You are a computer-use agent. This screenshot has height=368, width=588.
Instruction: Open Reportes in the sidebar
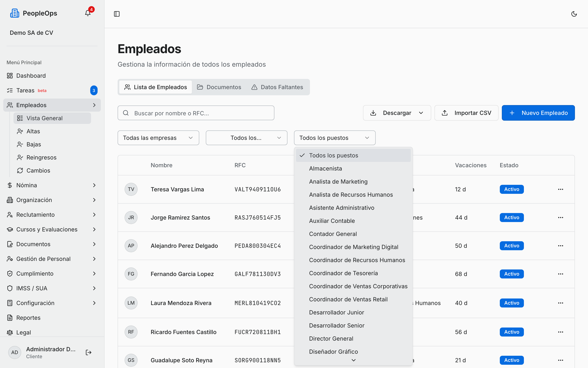[x=52, y=318]
